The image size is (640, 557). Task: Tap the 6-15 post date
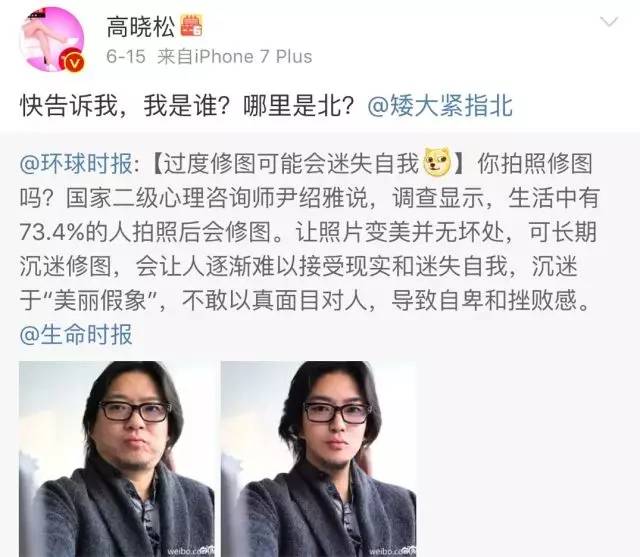coord(126,56)
